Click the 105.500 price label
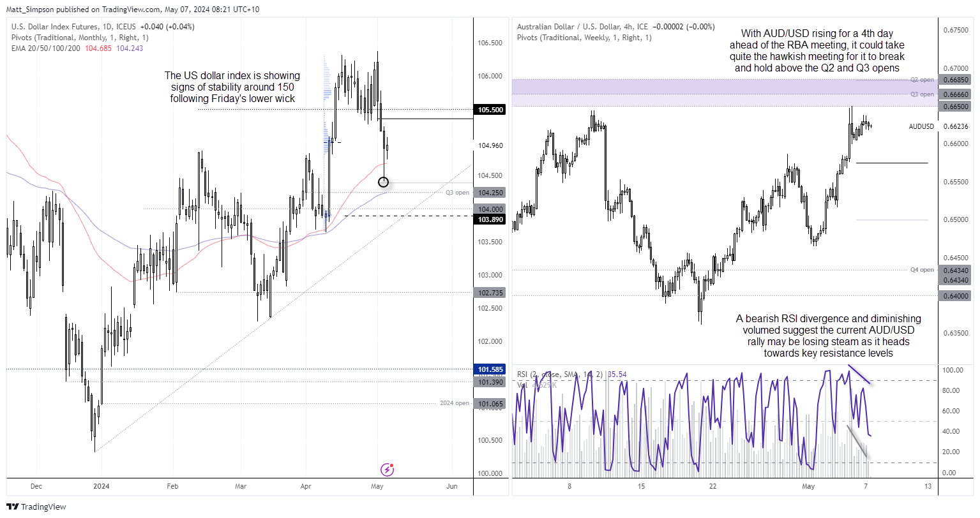The width and height of the screenshot is (980, 518). coord(490,110)
